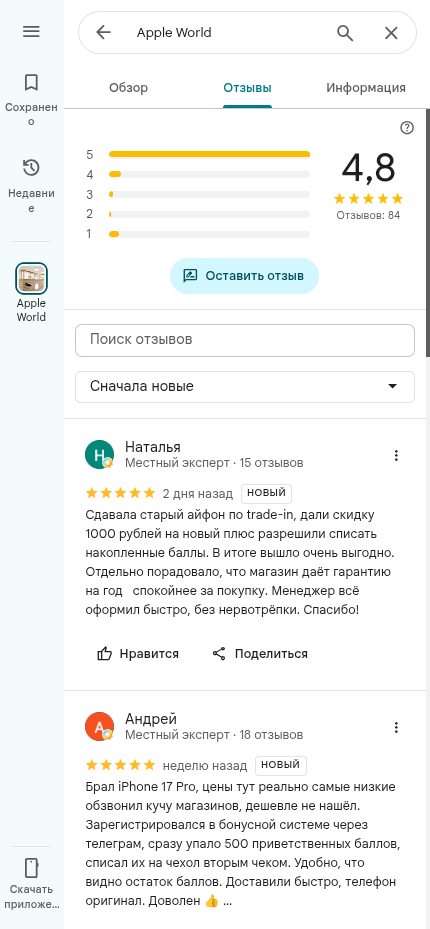Click the search magnifier icon

345,33
